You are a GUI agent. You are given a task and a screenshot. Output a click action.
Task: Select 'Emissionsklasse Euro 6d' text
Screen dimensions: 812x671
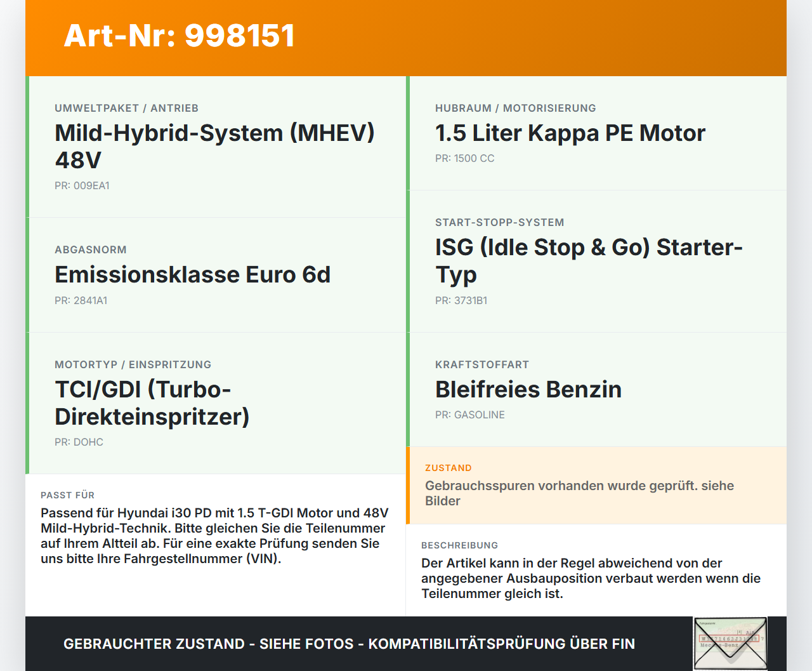point(192,274)
